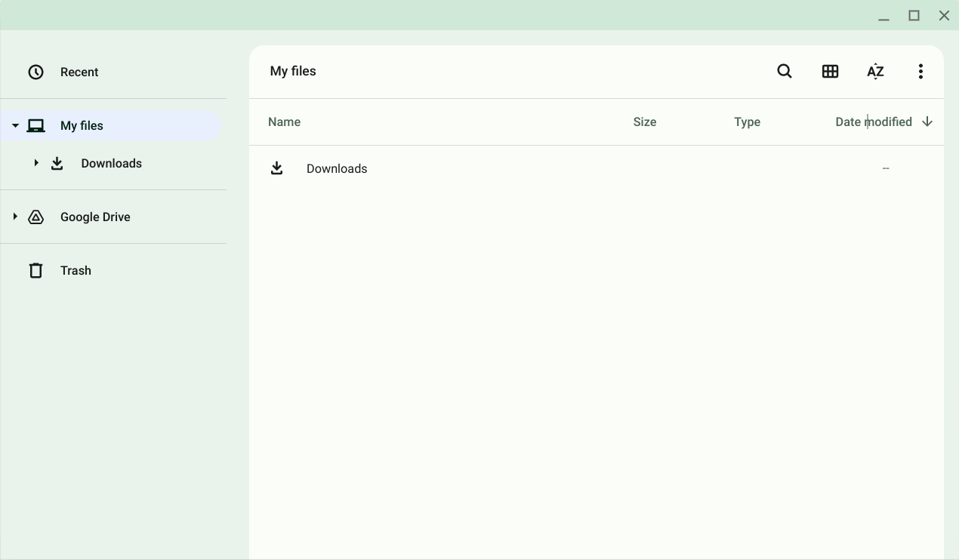
Task: Open the Trash
Action: tap(76, 270)
